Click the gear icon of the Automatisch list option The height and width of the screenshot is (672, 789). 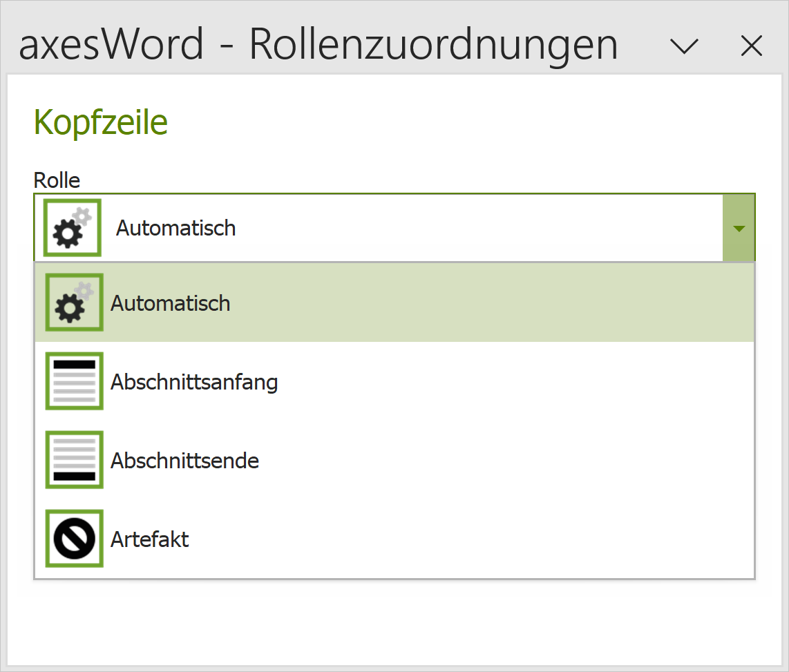pos(75,303)
